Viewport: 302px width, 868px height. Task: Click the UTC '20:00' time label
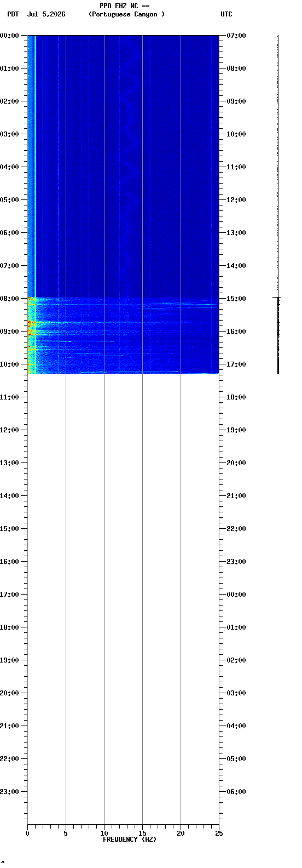click(236, 463)
